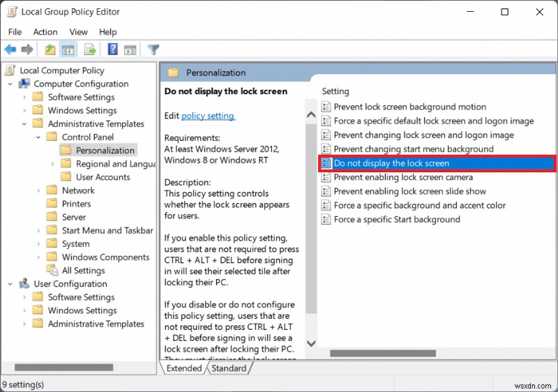Open the Action menu
The image size is (558, 392).
tap(45, 32)
